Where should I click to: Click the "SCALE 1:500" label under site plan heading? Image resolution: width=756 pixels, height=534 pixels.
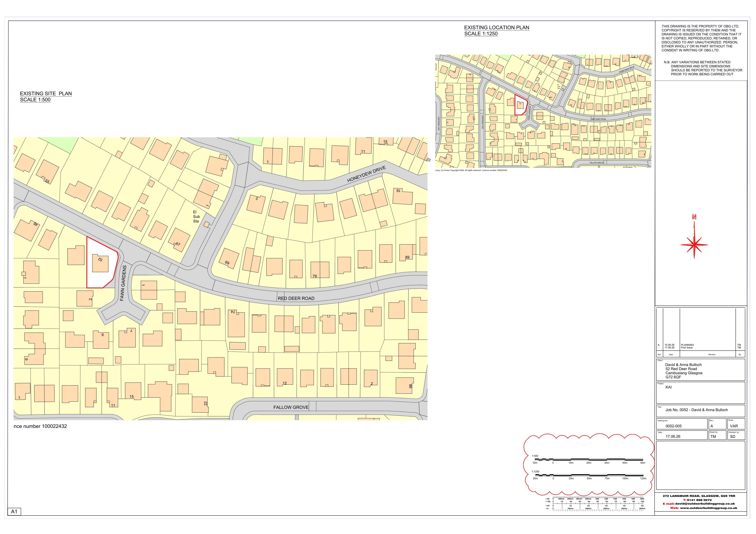(35, 100)
